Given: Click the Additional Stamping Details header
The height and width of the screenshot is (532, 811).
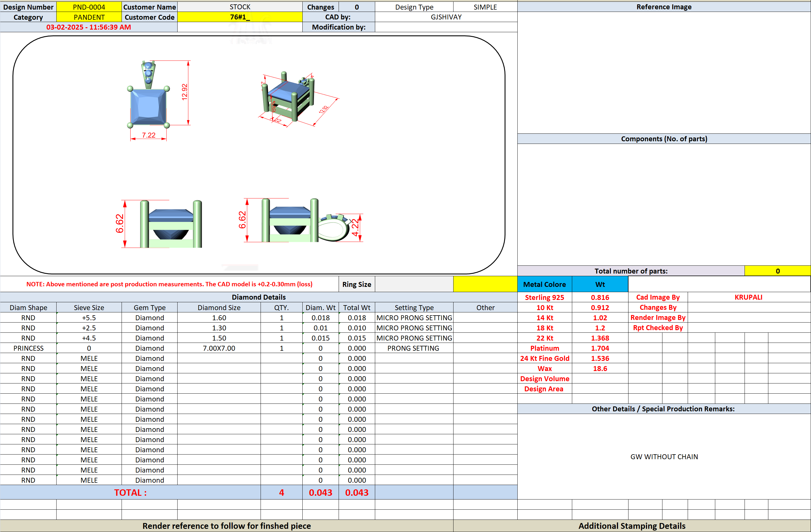Looking at the screenshot, I should point(632,526).
